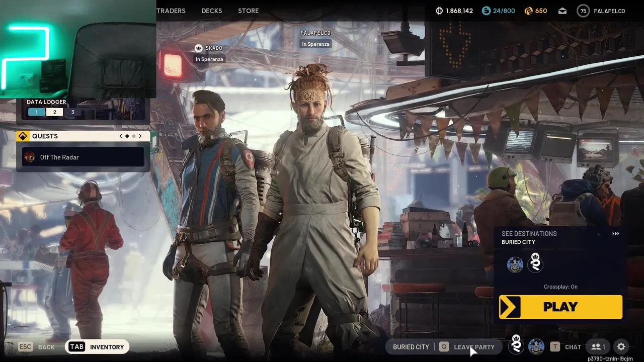Open the Store tab
Image resolution: width=644 pixels, height=362 pixels.
click(x=249, y=11)
